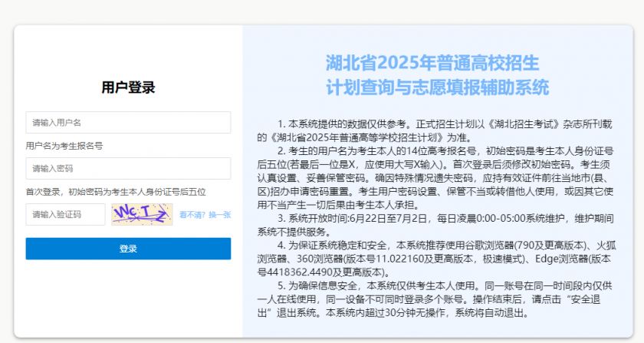Click notice item 4 about recommended browsers
This screenshot has width=644, height=343.
[436, 259]
